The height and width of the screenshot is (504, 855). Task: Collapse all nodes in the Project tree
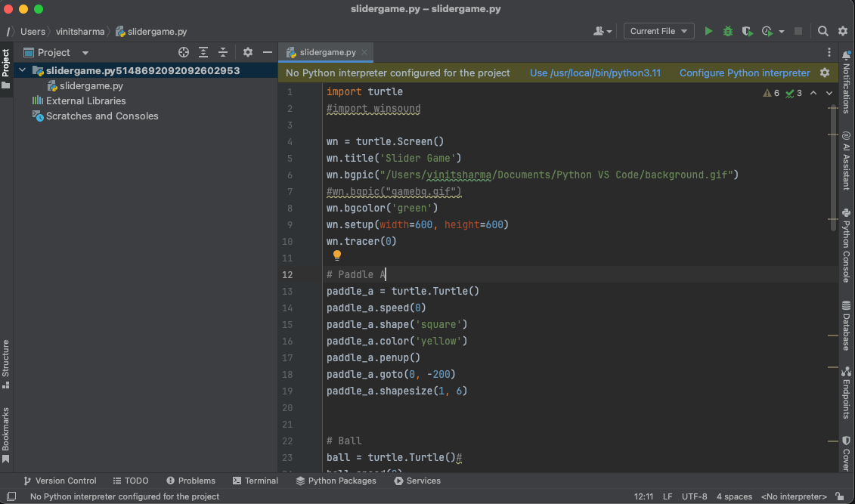click(x=223, y=52)
